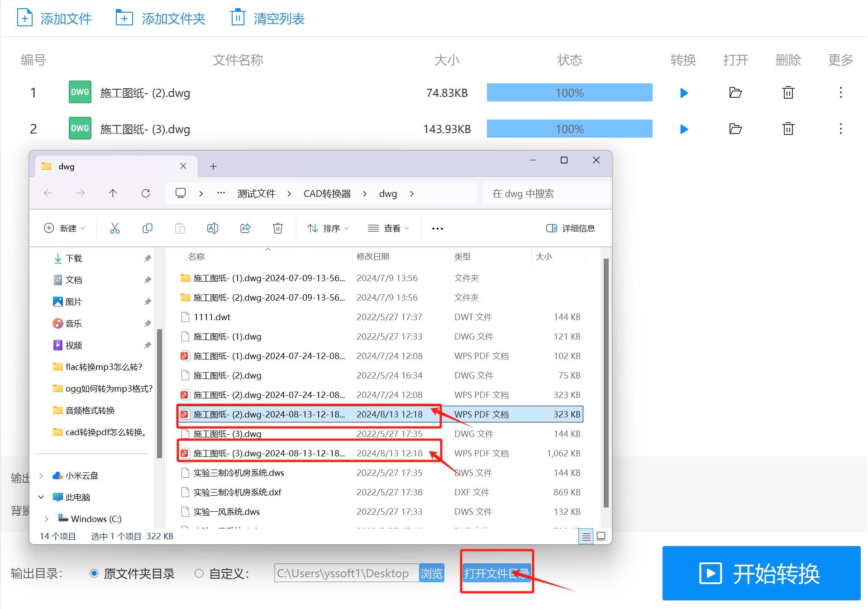Sort files by 名称 column header
The image size is (868, 609).
[x=196, y=257]
